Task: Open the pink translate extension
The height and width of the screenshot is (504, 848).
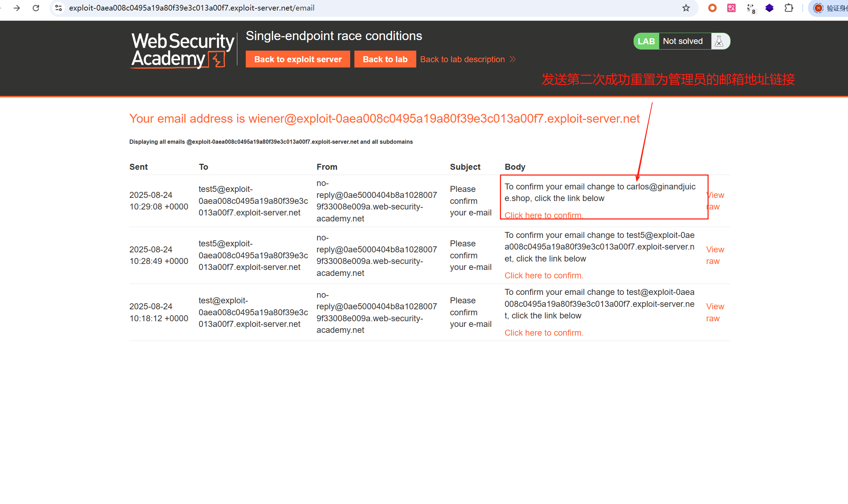Action: [731, 8]
